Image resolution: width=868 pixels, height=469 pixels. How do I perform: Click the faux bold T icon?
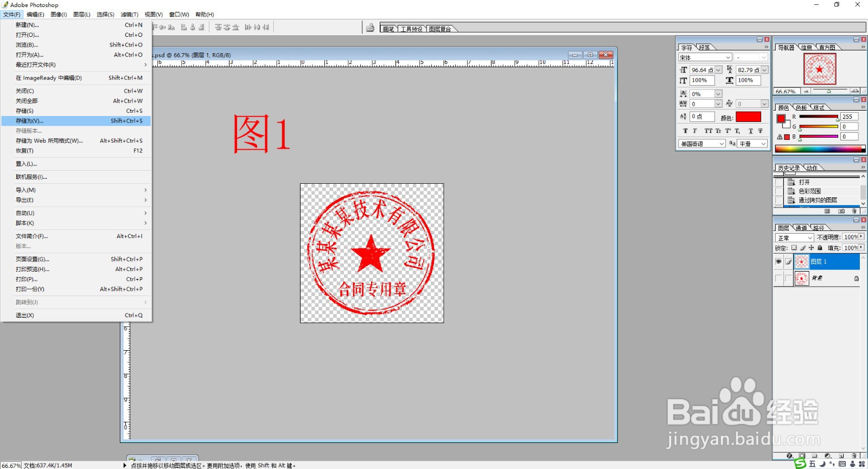point(685,131)
